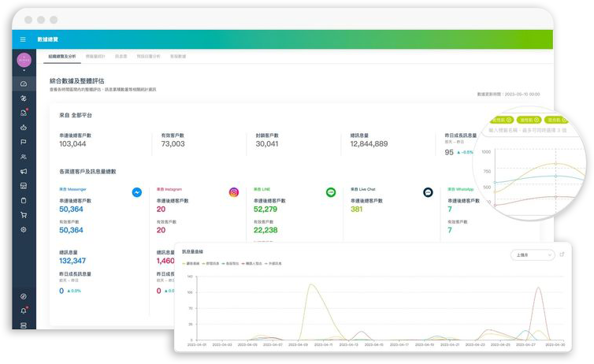Click the 103,044 total customers value
The height and width of the screenshot is (364, 594).
[x=72, y=144]
